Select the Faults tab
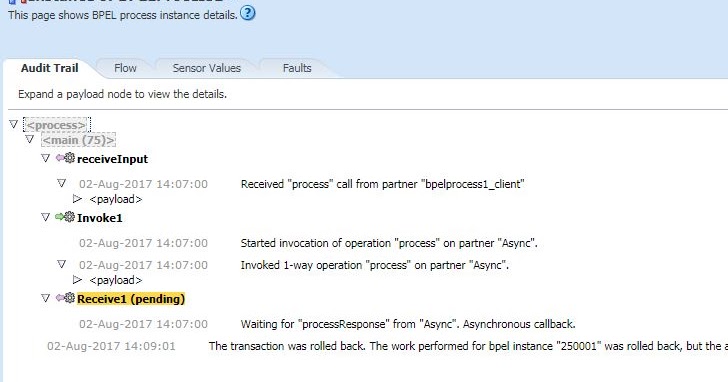 coord(297,68)
